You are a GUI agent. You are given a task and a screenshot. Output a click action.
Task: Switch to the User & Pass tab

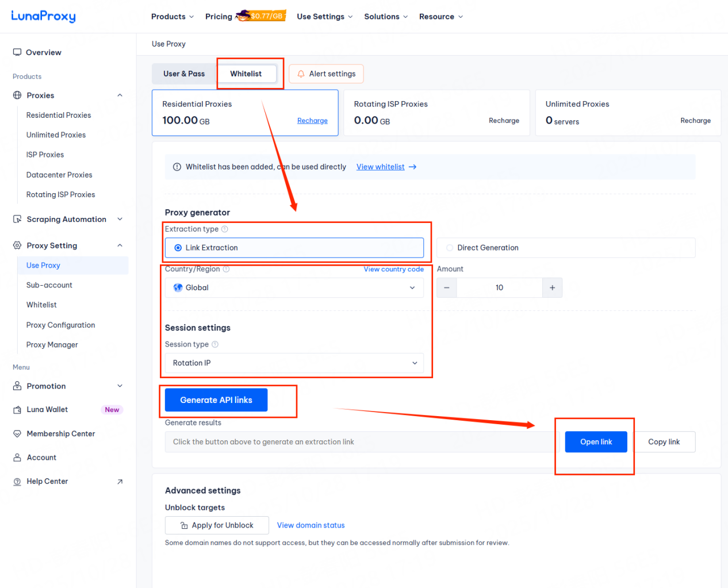pyautogui.click(x=184, y=74)
